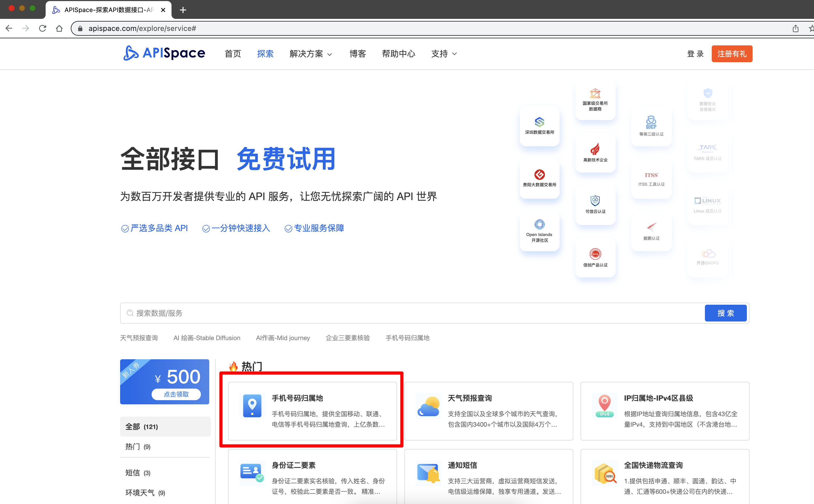Open IP归属地-IPv4区县级 card title
814x504 pixels.
pyautogui.click(x=658, y=398)
